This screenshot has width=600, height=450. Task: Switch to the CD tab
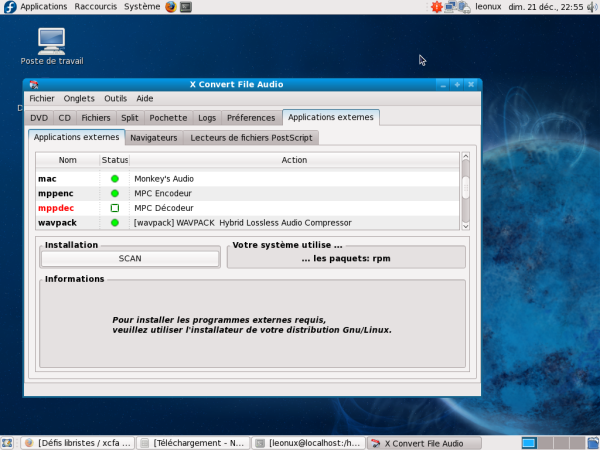(x=65, y=118)
